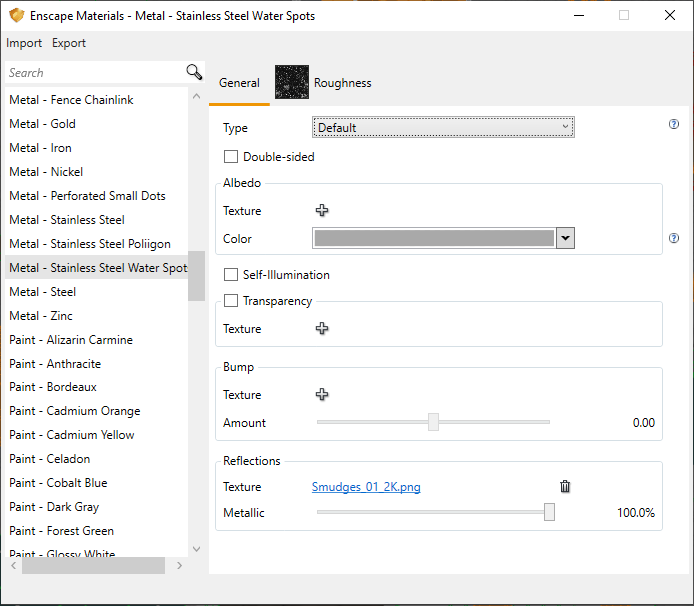Click the horizontal scrollbar thumb
694x606 pixels.
click(93, 565)
